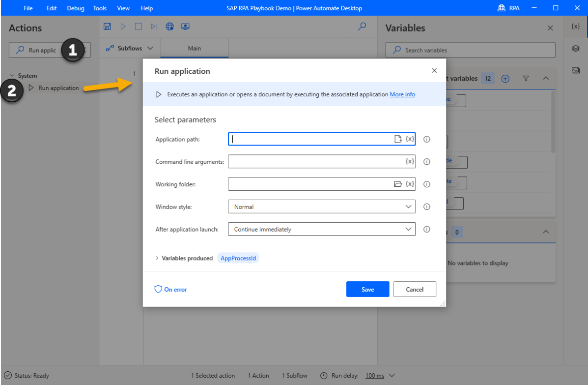The image size is (588, 385).
Task: Click the flow search magnifier icon
Action: 362,26
